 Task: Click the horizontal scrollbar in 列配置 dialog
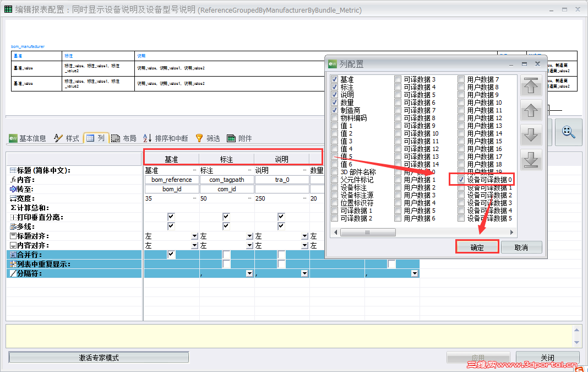tap(367, 232)
